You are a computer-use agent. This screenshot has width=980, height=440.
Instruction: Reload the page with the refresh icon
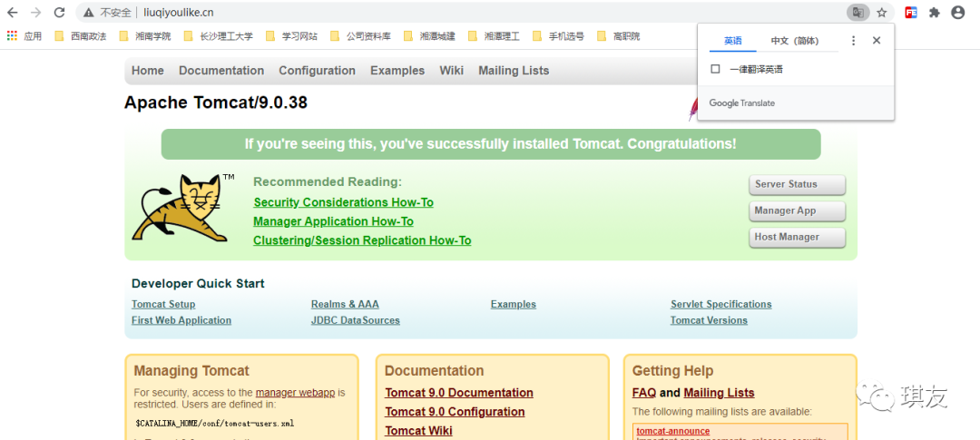59,13
